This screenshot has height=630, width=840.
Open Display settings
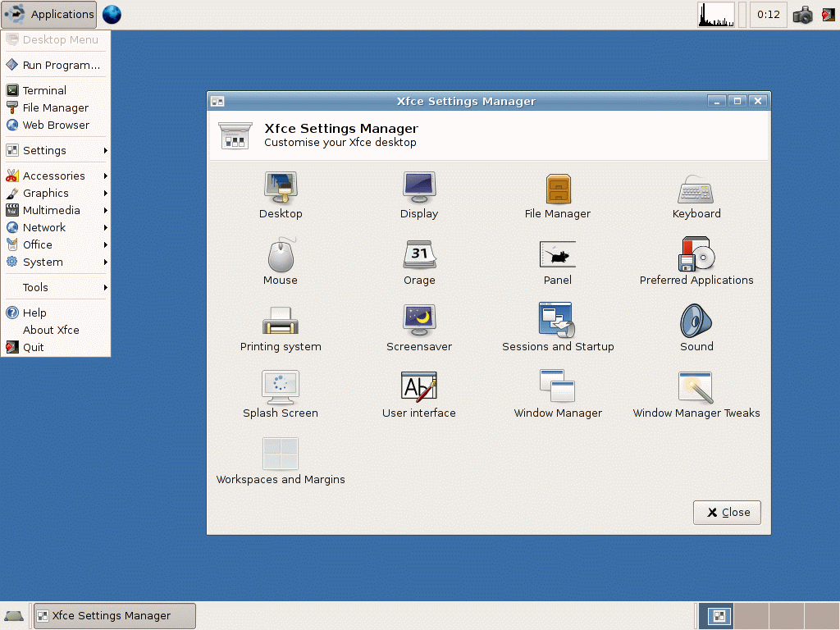point(419,188)
